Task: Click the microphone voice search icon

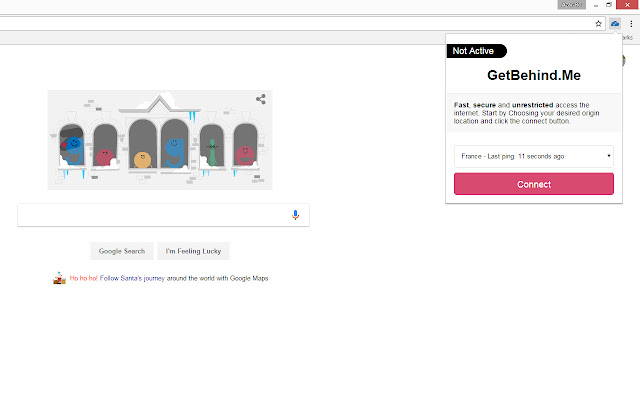Action: coord(295,215)
